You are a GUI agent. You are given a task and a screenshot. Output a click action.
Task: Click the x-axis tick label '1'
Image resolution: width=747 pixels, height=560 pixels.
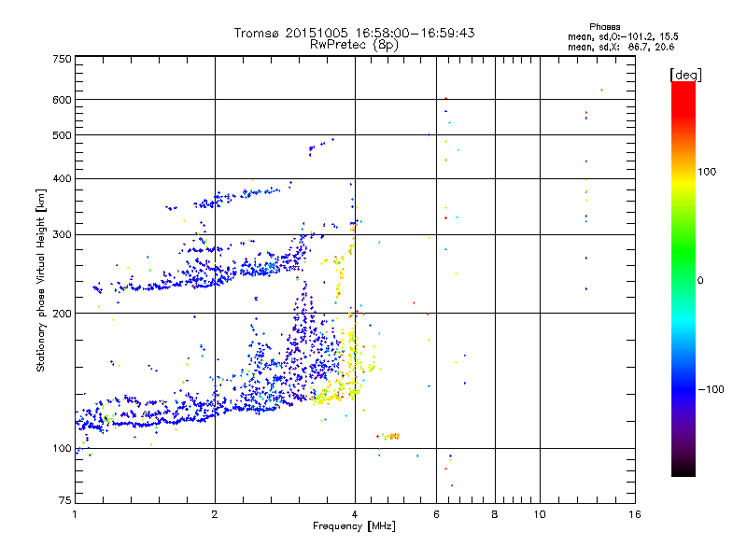[x=75, y=514]
